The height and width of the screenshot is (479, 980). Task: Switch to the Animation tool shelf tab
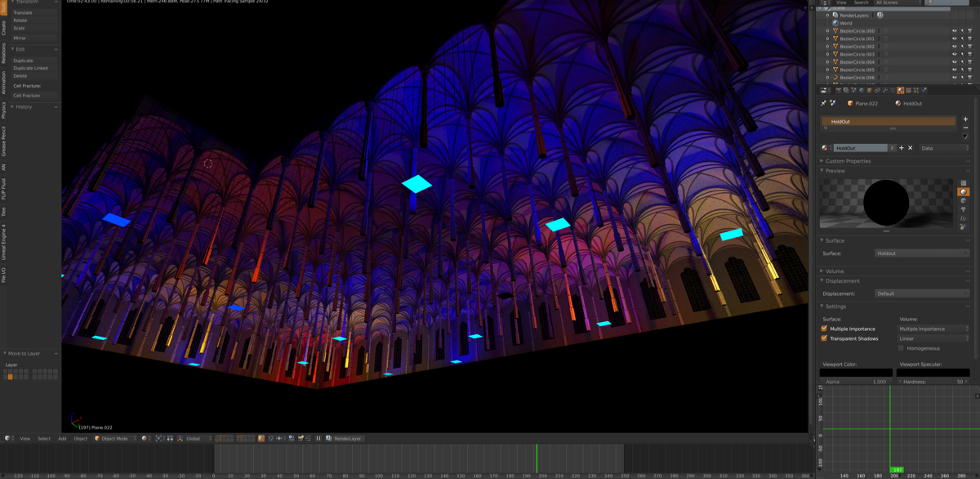coord(3,82)
